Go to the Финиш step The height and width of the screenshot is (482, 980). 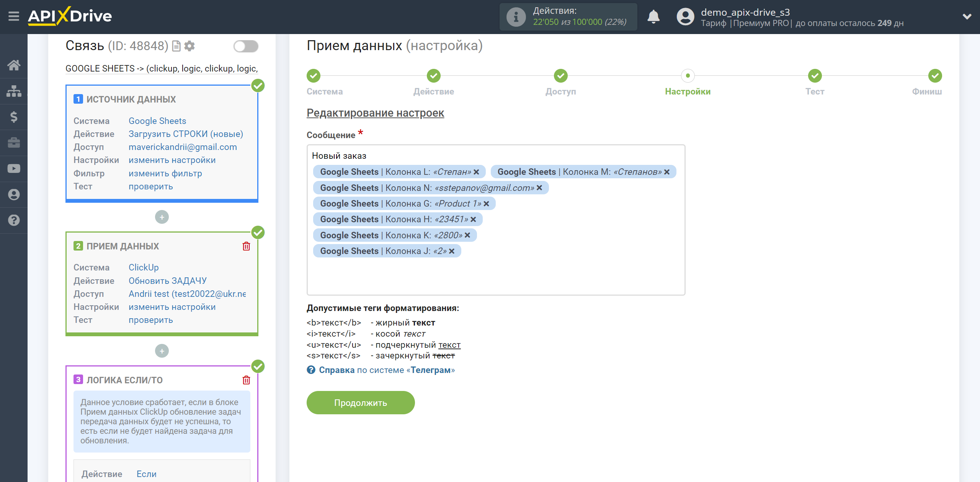(x=935, y=76)
